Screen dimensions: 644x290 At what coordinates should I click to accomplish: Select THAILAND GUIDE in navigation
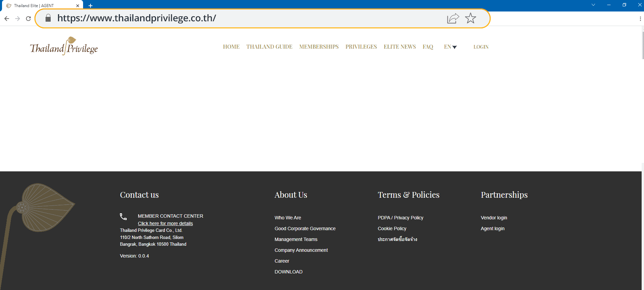coord(269,47)
